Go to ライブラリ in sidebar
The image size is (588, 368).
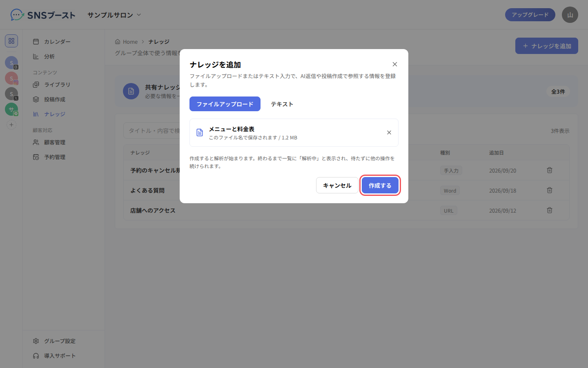pos(64,85)
